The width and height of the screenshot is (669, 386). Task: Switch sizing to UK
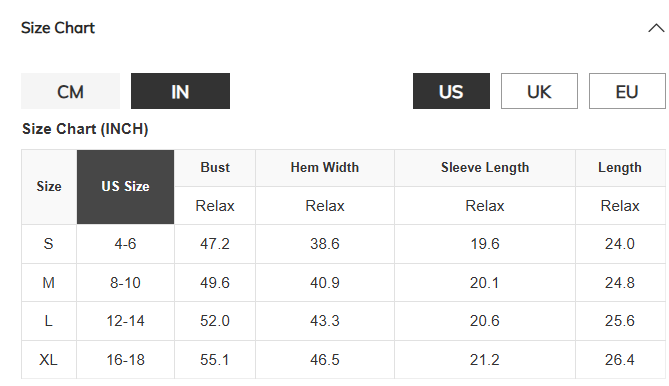(539, 91)
